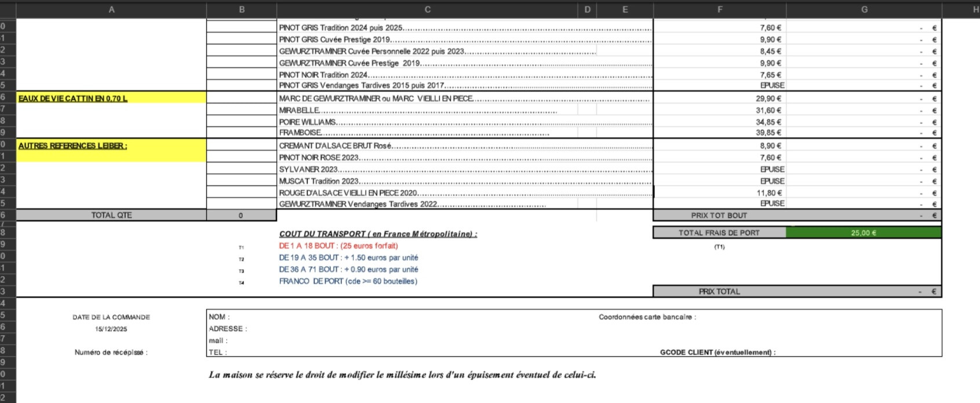Click the NOM field in customer box

click(219, 317)
